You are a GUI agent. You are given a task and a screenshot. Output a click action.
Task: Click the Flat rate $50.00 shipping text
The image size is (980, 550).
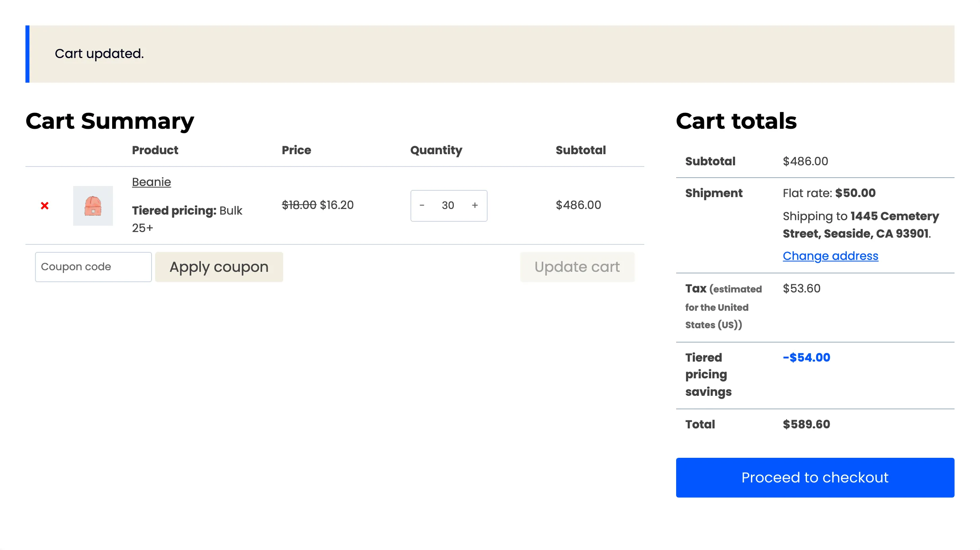829,193
